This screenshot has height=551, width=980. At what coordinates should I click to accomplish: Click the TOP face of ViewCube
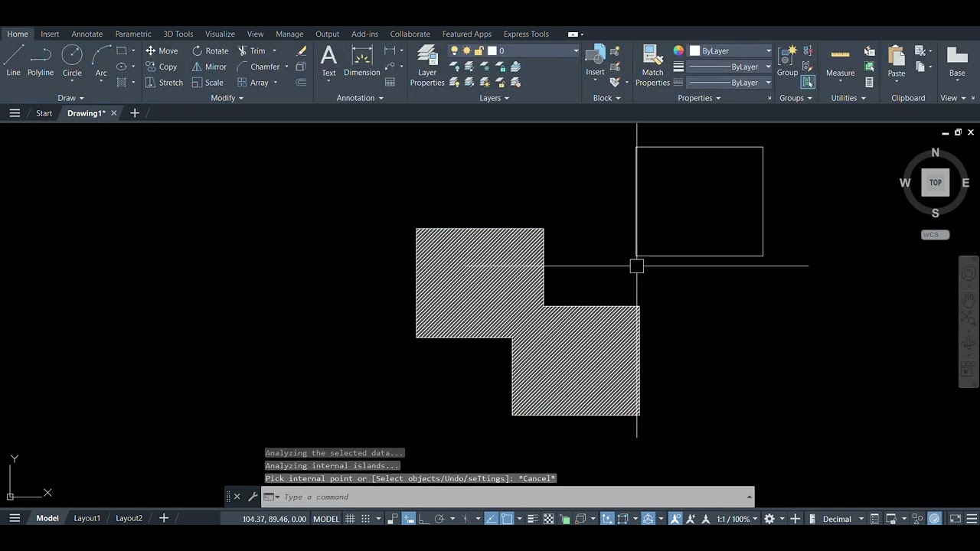tap(935, 183)
